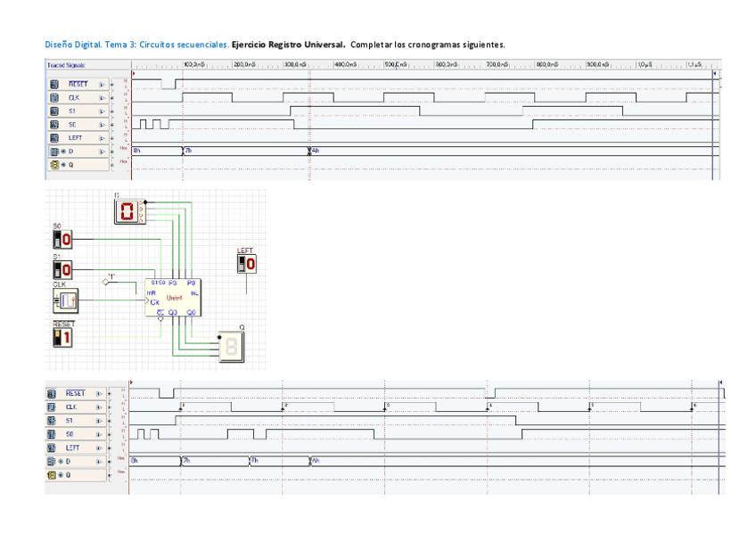Click the LEFT signal icon in bottom trace list
This screenshot has width=756, height=534.
(x=52, y=448)
